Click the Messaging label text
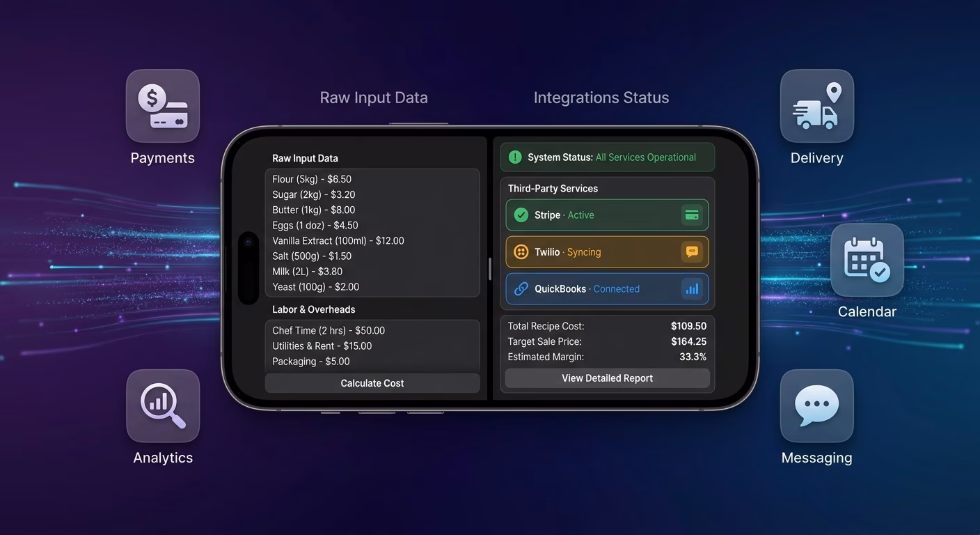The height and width of the screenshot is (535, 980). coord(817,458)
